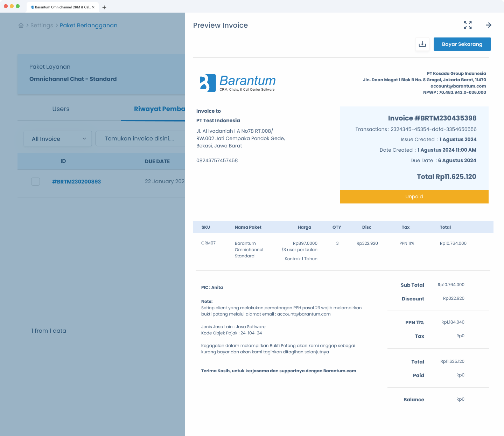The width and height of the screenshot is (504, 436).
Task: Expand invoice preview to fullscreen
Action: click(x=468, y=25)
